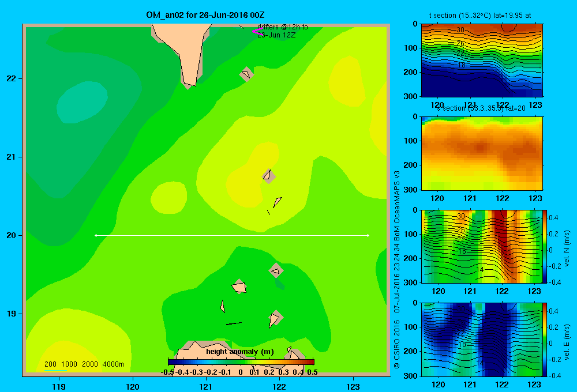Click the "-0.5" value under height anomaly colorbar

(x=167, y=372)
